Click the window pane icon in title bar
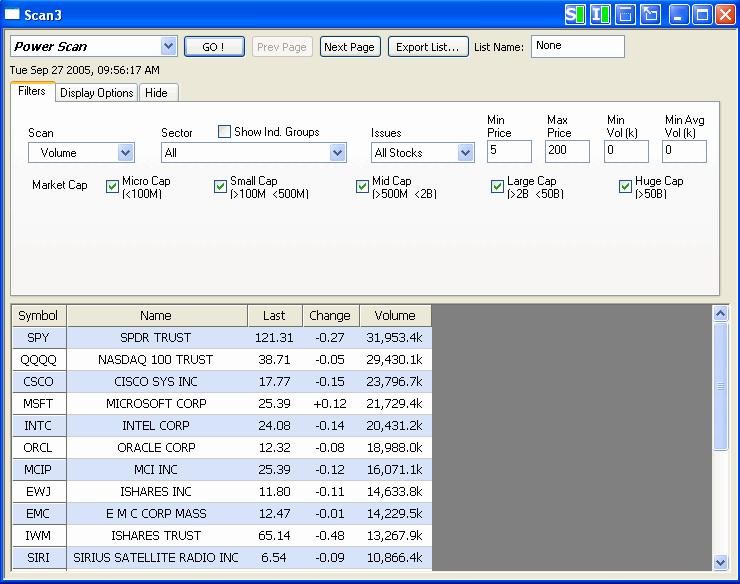 [625, 15]
